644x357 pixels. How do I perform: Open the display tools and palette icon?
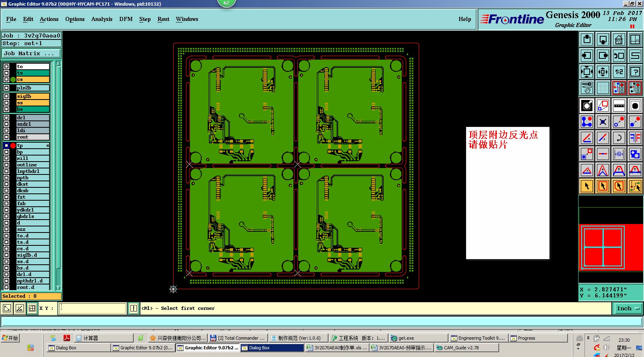click(587, 88)
